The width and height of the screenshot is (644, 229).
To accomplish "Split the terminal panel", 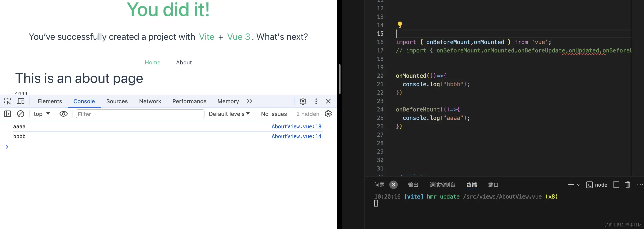I will pyautogui.click(x=616, y=185).
